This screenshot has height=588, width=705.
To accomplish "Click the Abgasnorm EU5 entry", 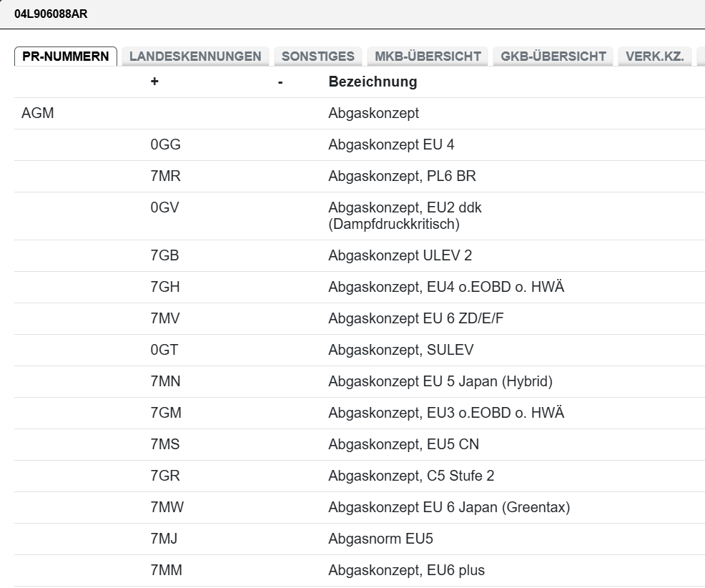I will (x=380, y=539).
